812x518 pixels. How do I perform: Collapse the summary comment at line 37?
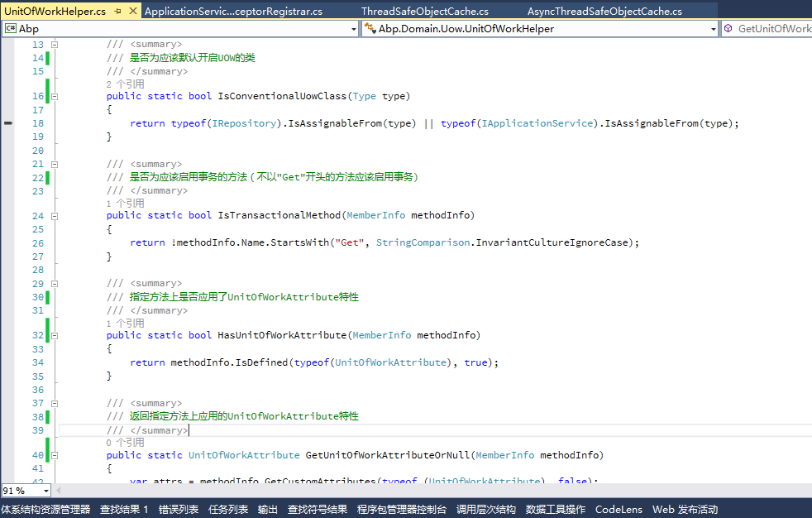coord(55,404)
